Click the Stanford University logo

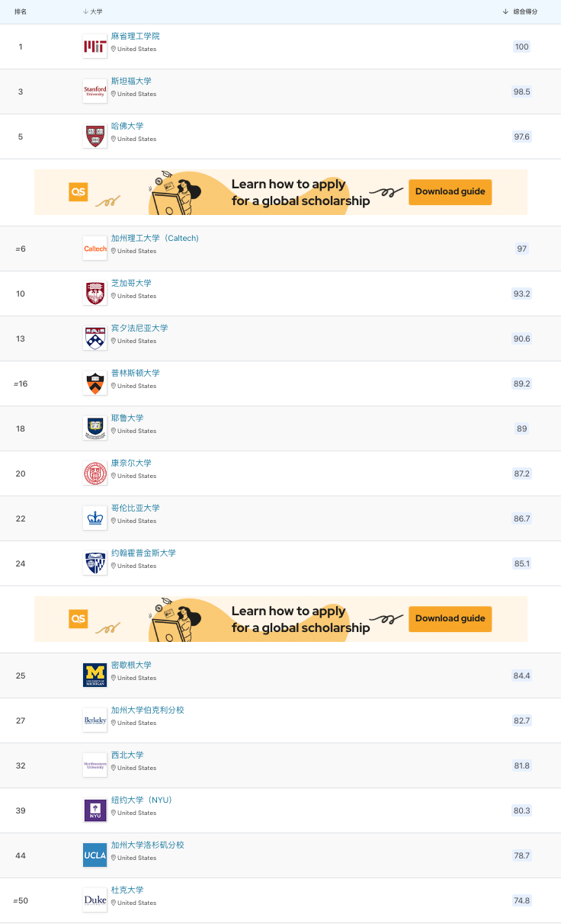(95, 92)
